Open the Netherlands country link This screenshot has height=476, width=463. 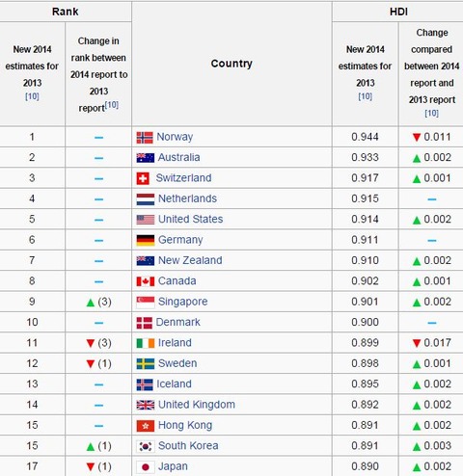click(187, 198)
